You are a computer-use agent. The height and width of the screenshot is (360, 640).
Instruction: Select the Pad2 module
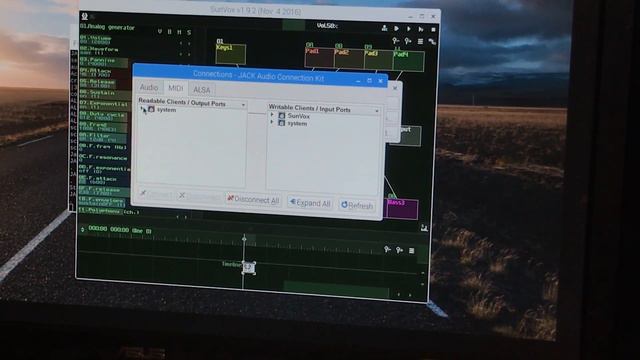pos(349,58)
